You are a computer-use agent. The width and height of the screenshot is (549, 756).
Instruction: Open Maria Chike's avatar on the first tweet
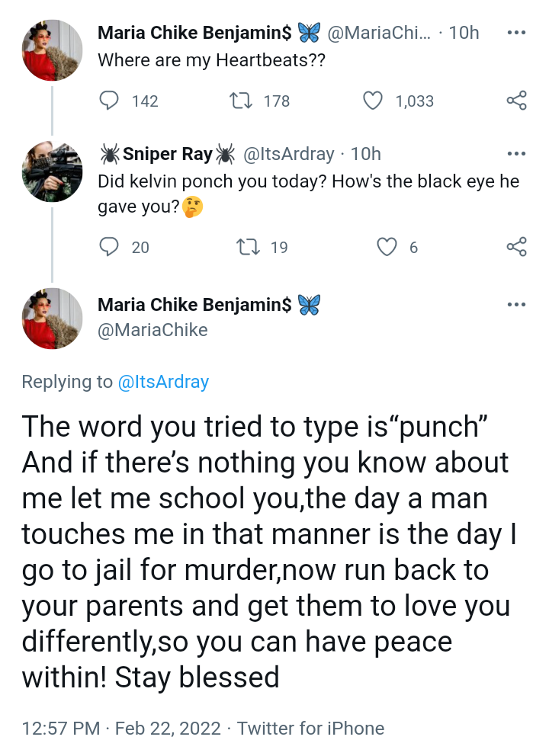tap(51, 50)
